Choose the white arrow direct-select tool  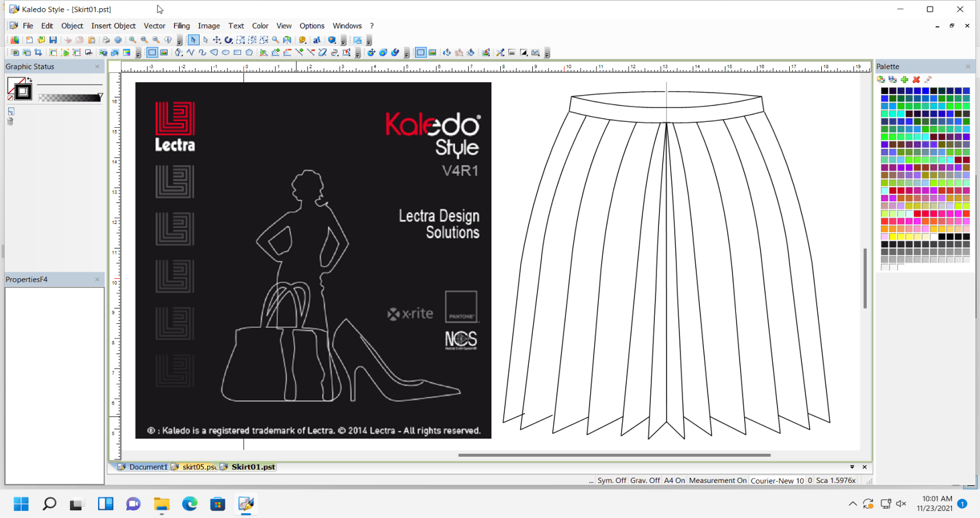[x=205, y=40]
